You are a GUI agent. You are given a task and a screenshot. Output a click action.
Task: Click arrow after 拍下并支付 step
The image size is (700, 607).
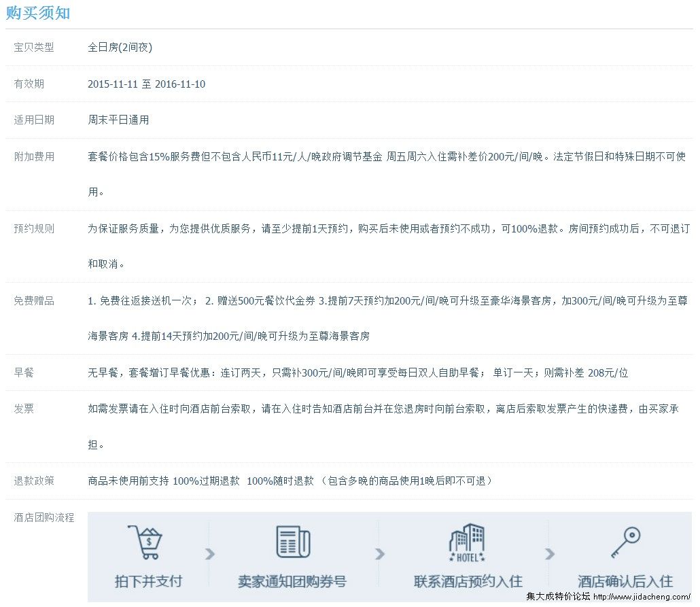pos(210,554)
